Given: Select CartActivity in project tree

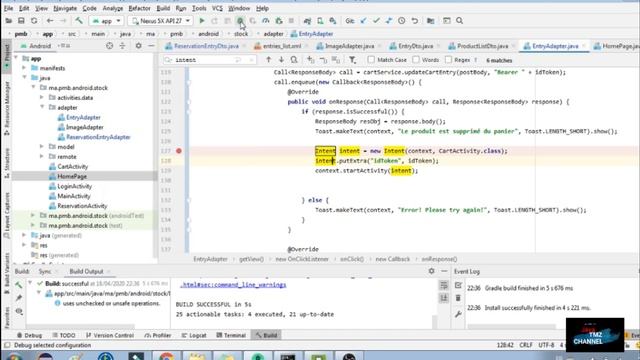Looking at the screenshot, I should pyautogui.click(x=73, y=167).
